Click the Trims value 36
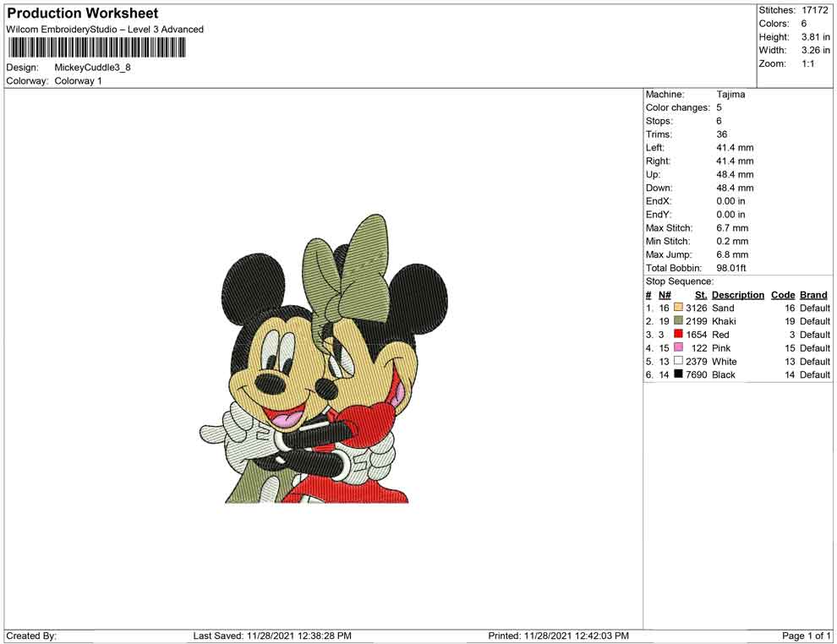The width and height of the screenshot is (837, 644). click(x=722, y=134)
